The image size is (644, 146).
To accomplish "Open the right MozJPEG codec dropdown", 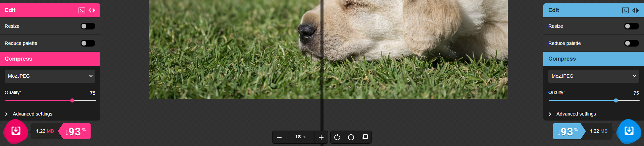I will point(594,76).
